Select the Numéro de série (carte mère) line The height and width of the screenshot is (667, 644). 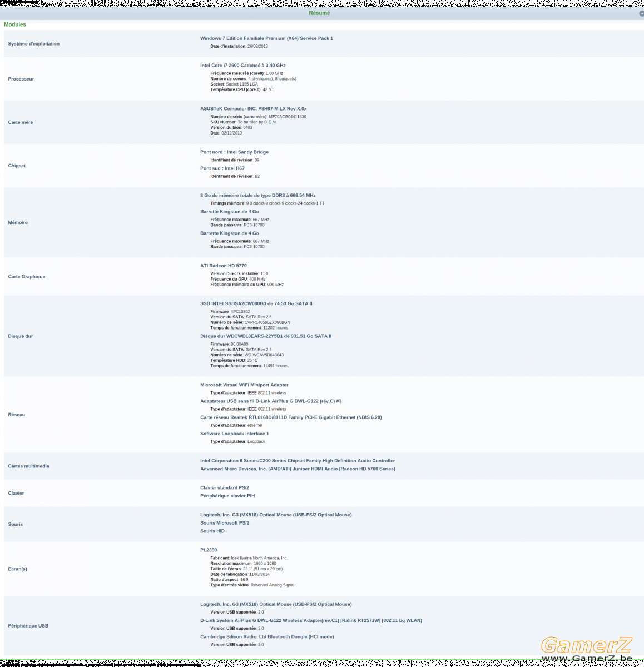click(258, 117)
